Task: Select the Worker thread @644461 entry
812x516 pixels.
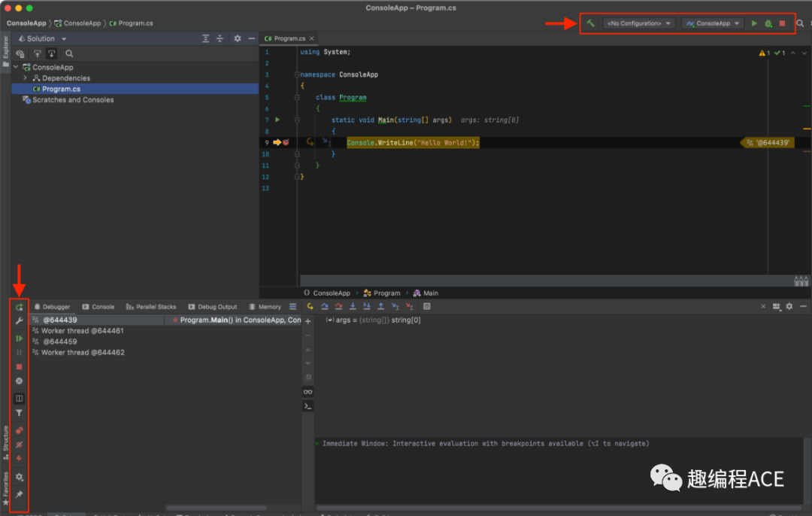Action: (x=82, y=331)
